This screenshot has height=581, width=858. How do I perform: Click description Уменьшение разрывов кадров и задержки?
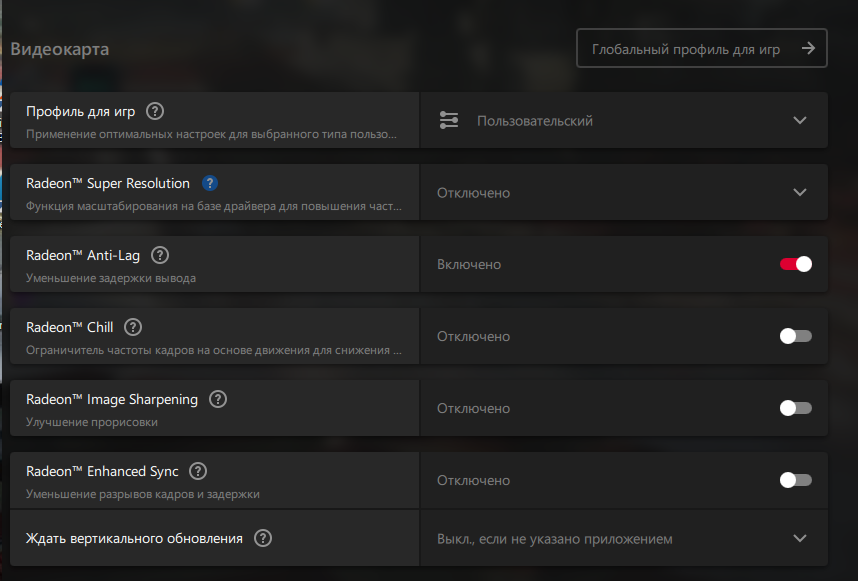click(x=143, y=494)
